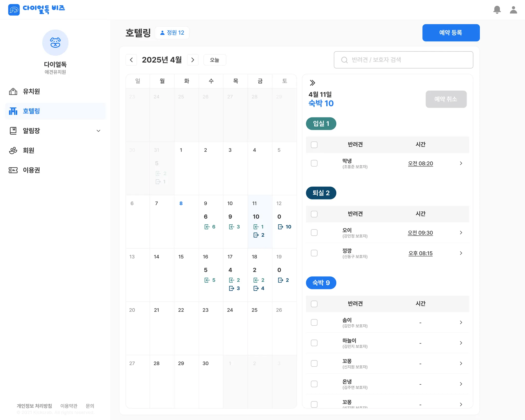Click the check-in icon on April 9

(207, 227)
